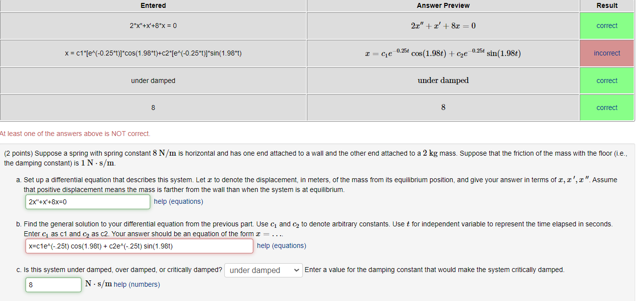The image size is (644, 301).
Task: Click the differential equation input field
Action: point(87,201)
